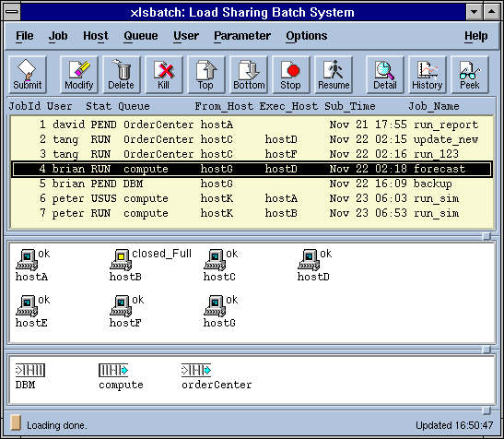Open job Detail magnifier icon
The image size is (504, 439).
click(385, 75)
